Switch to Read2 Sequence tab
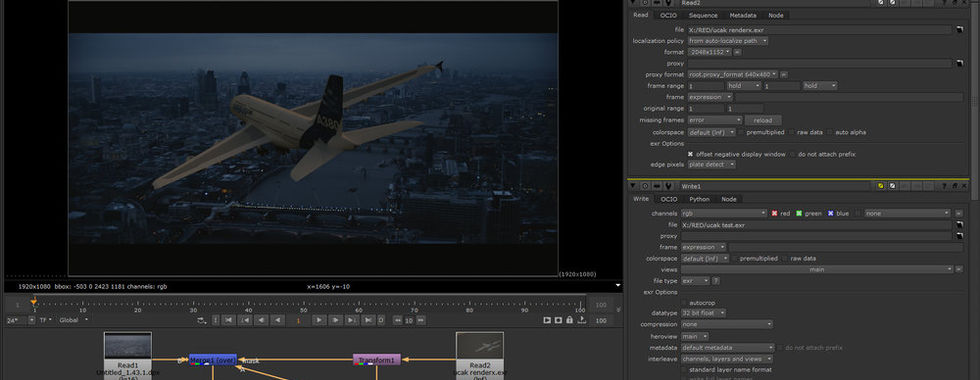 (703, 16)
